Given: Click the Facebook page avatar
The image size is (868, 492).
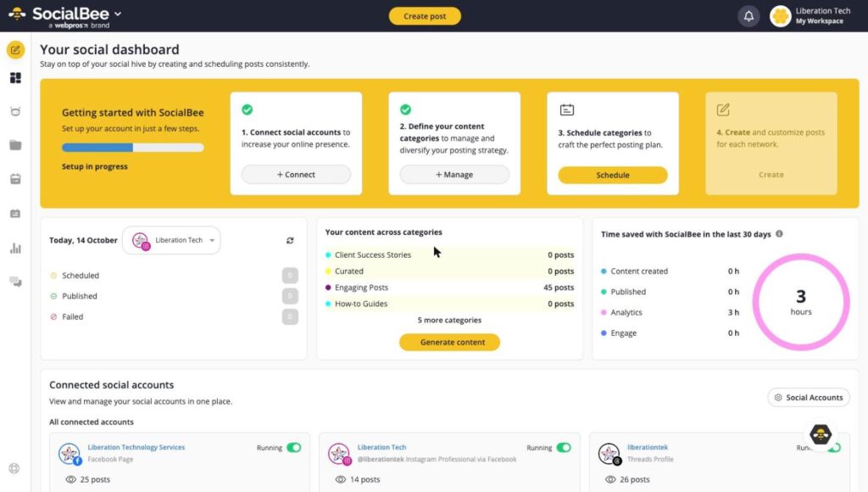Looking at the screenshot, I should (x=70, y=454).
